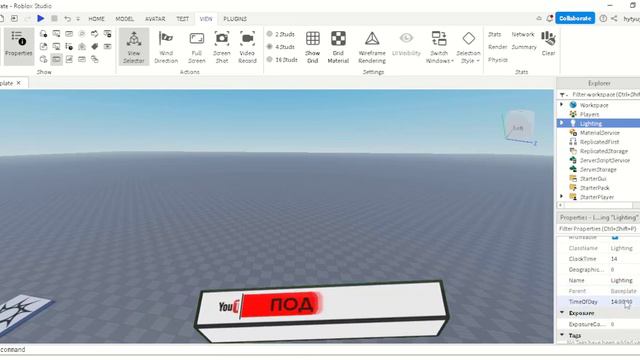
Task: Click the ClockTime value 14
Action: point(614,259)
